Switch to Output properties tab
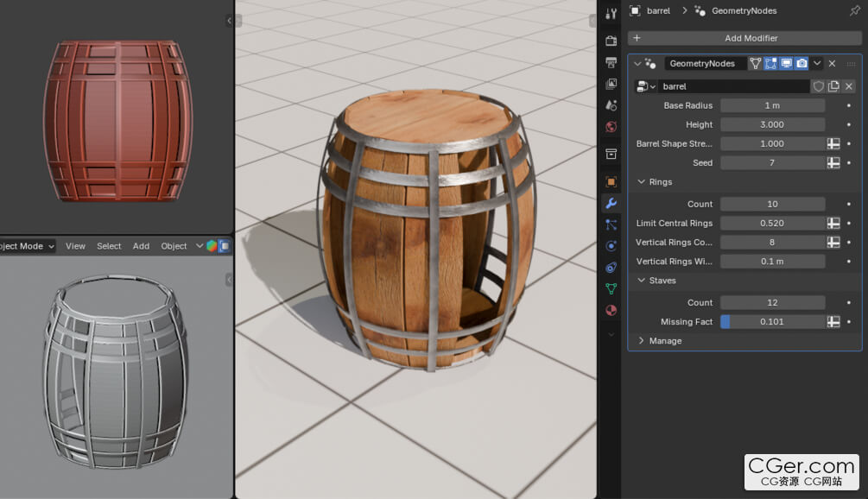The height and width of the screenshot is (499, 868). click(x=611, y=63)
